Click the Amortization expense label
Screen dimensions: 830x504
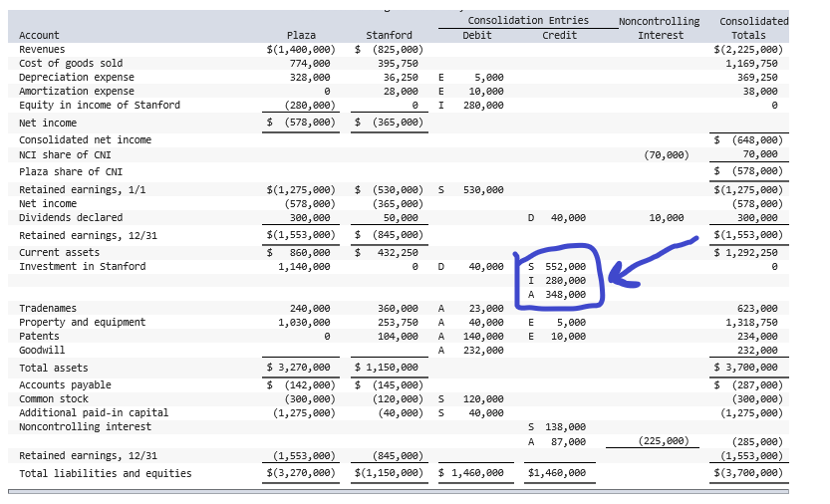click(x=77, y=91)
